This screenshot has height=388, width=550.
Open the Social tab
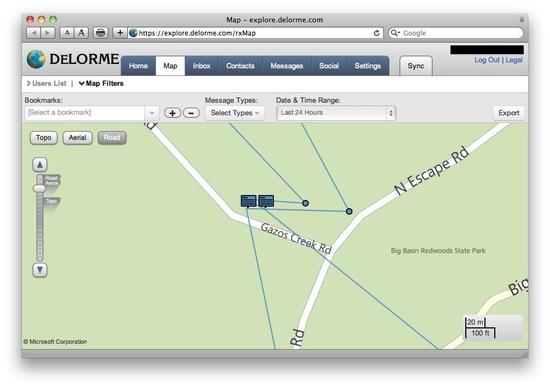329,66
